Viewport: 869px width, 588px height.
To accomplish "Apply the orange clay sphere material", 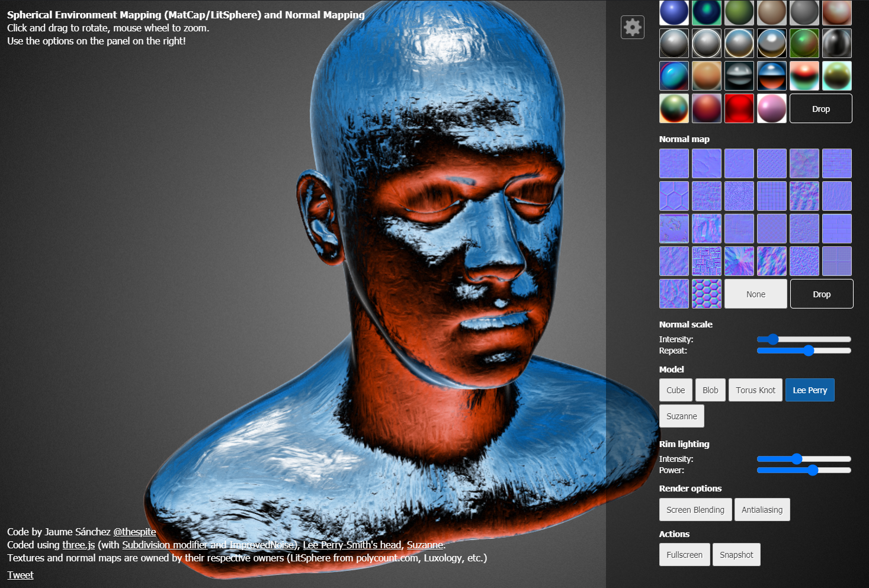I will pos(707,76).
